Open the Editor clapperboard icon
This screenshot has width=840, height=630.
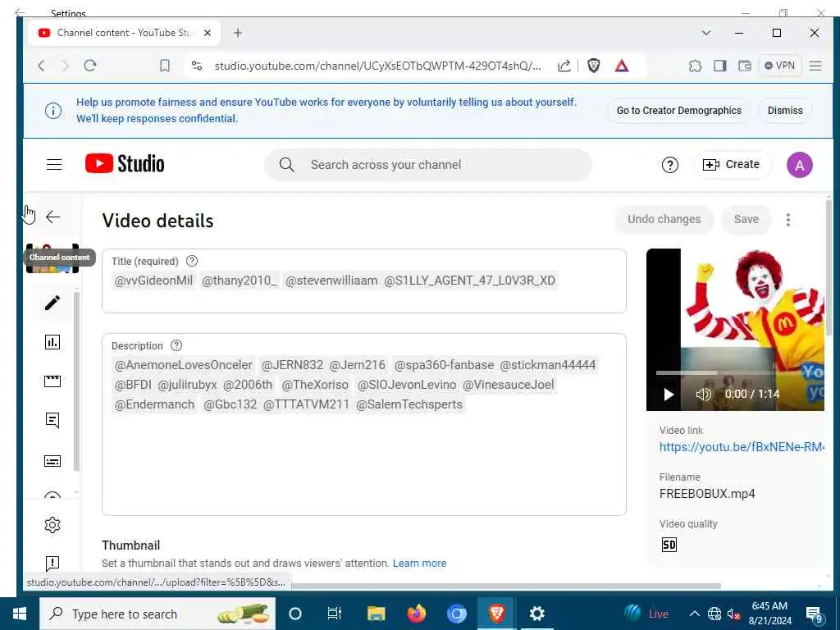coord(52,381)
